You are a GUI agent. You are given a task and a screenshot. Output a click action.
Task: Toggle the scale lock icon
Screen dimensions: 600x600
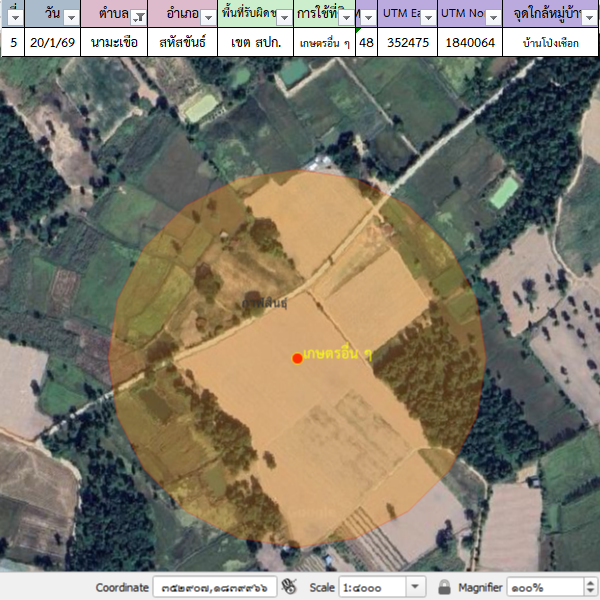[444, 587]
